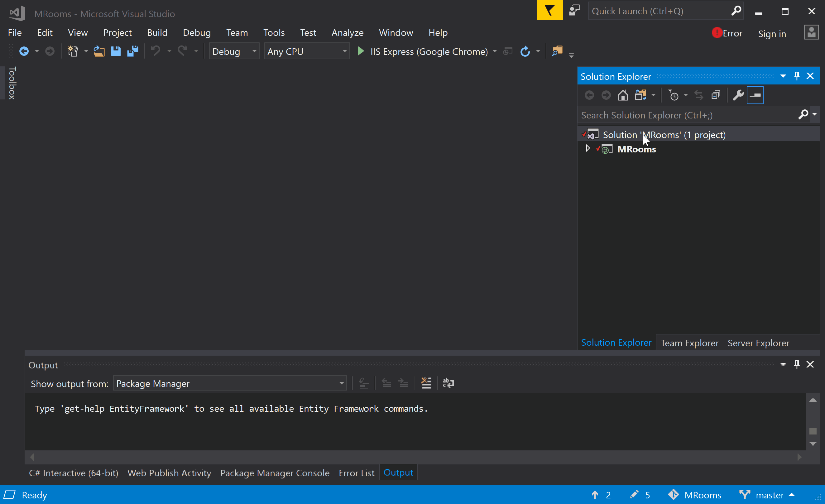Click the Output horizontal scroll right arrow
The width and height of the screenshot is (825, 504).
pyautogui.click(x=799, y=457)
